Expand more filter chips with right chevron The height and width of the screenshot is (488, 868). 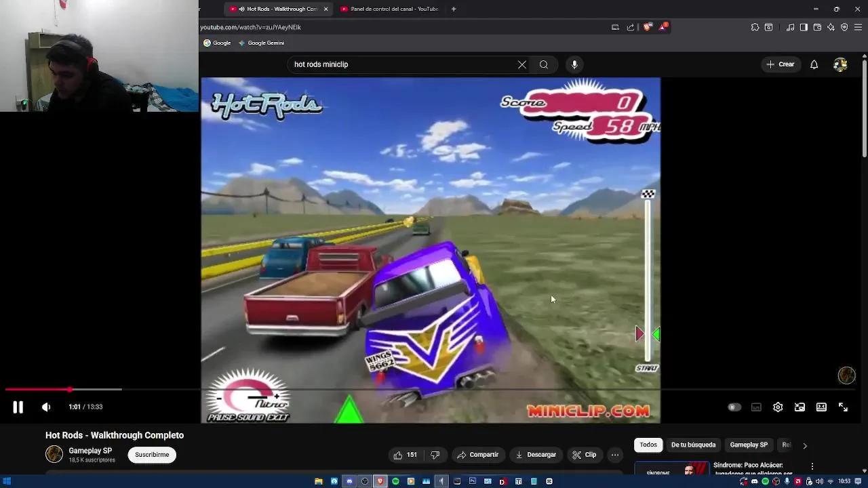tap(805, 445)
